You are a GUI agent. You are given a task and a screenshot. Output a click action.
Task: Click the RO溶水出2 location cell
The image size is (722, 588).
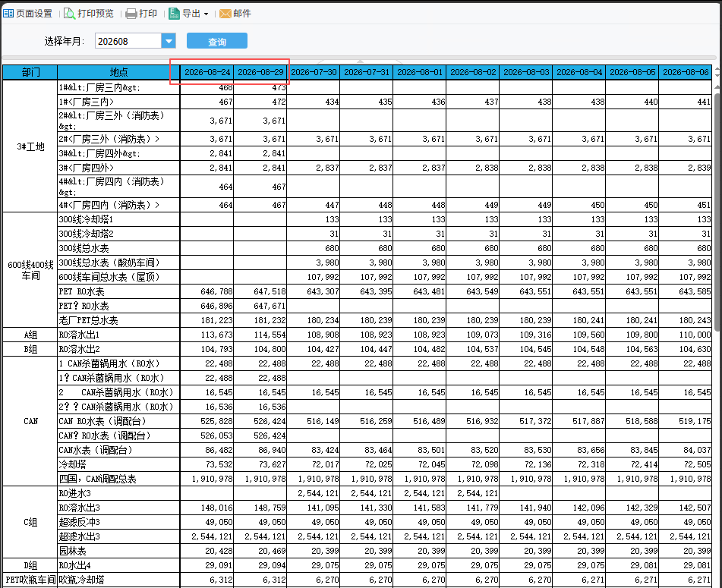[x=118, y=349]
